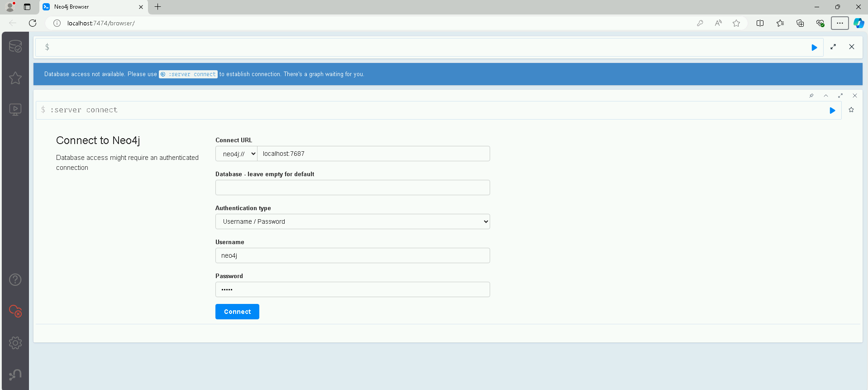Open the browser Favorites list
This screenshot has height=390, width=868.
(780, 23)
